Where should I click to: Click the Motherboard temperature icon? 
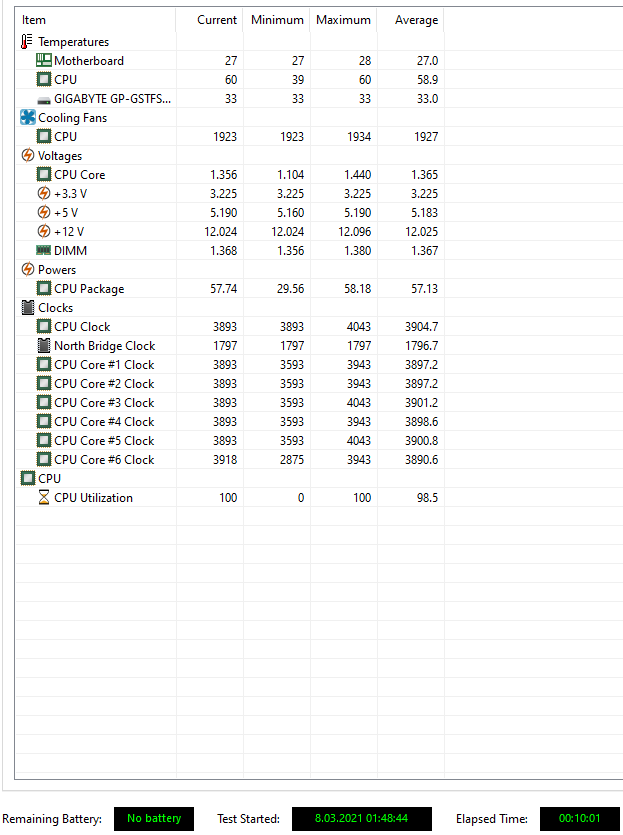[x=44, y=60]
